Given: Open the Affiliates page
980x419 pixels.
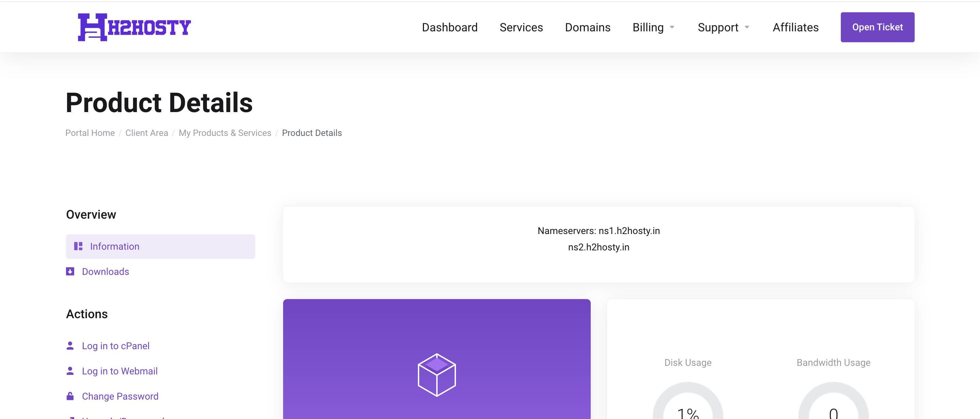Looking at the screenshot, I should pyautogui.click(x=796, y=28).
